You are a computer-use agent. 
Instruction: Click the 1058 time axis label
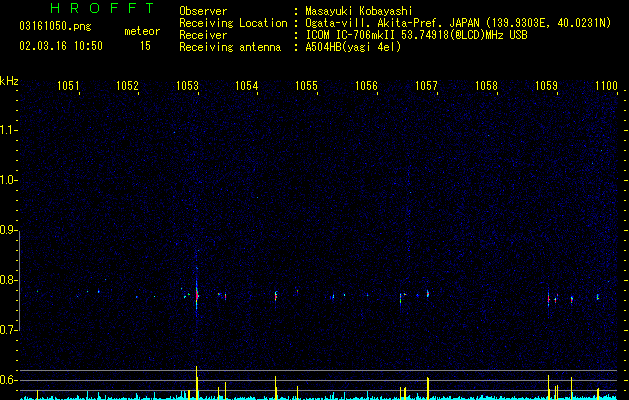coord(486,85)
